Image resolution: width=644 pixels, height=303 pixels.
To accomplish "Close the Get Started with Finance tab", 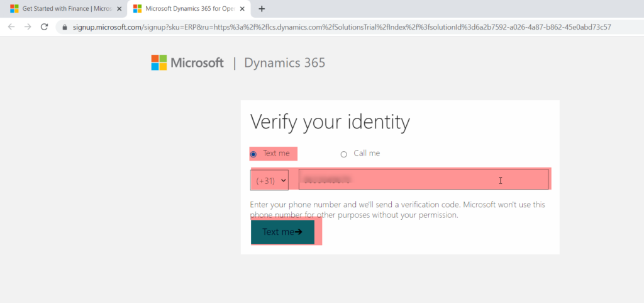I will [119, 9].
